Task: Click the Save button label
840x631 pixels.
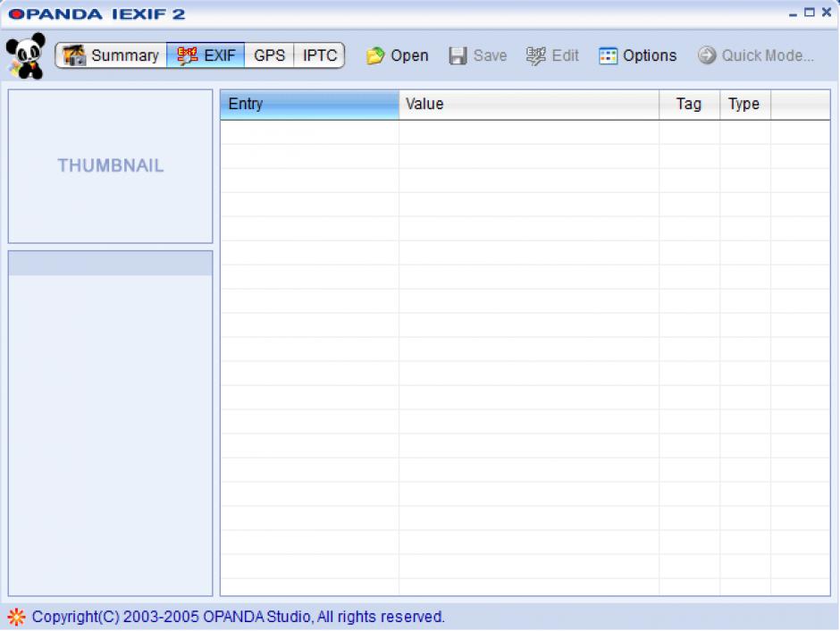Action: pos(491,55)
